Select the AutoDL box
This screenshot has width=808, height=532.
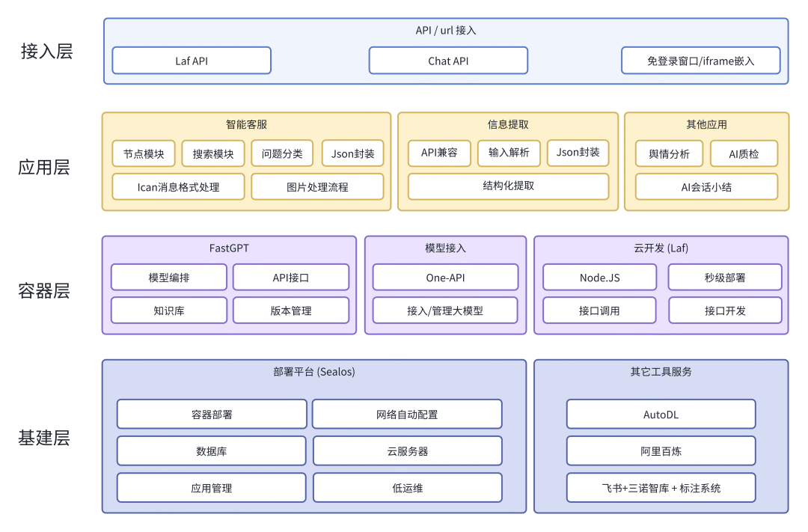[x=661, y=414]
